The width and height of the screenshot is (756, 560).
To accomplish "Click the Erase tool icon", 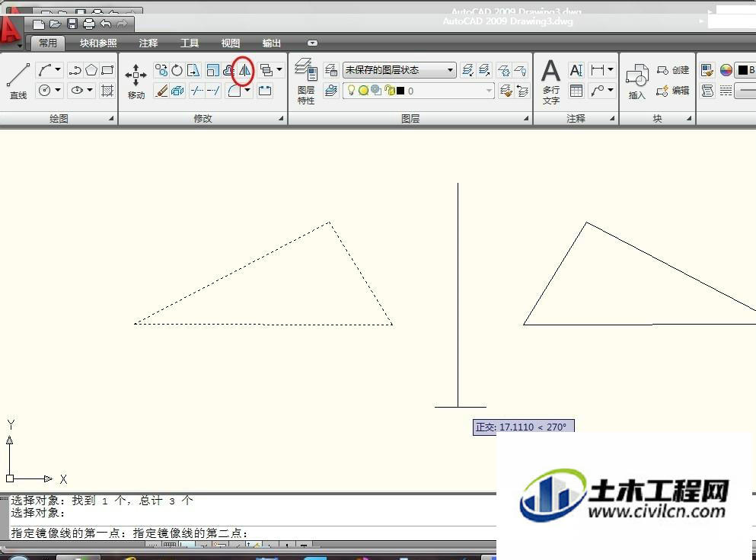I will tap(161, 91).
